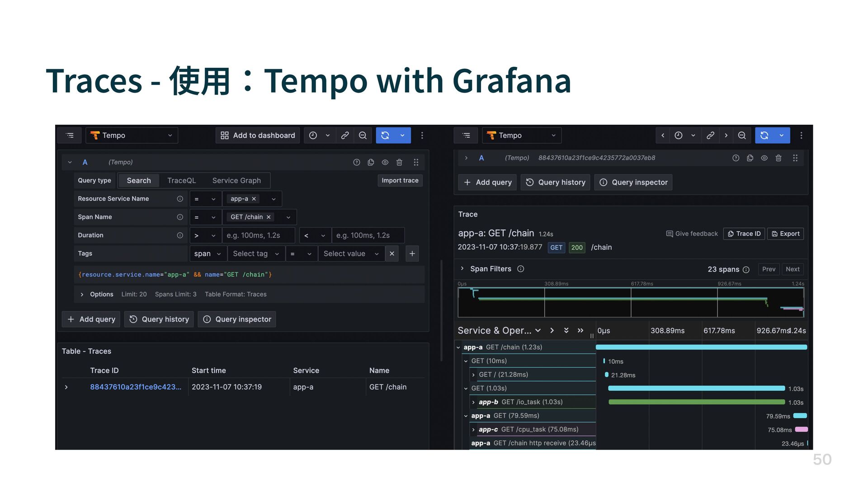The height and width of the screenshot is (488, 868).
Task: Add query in left panel
Action: (x=91, y=319)
